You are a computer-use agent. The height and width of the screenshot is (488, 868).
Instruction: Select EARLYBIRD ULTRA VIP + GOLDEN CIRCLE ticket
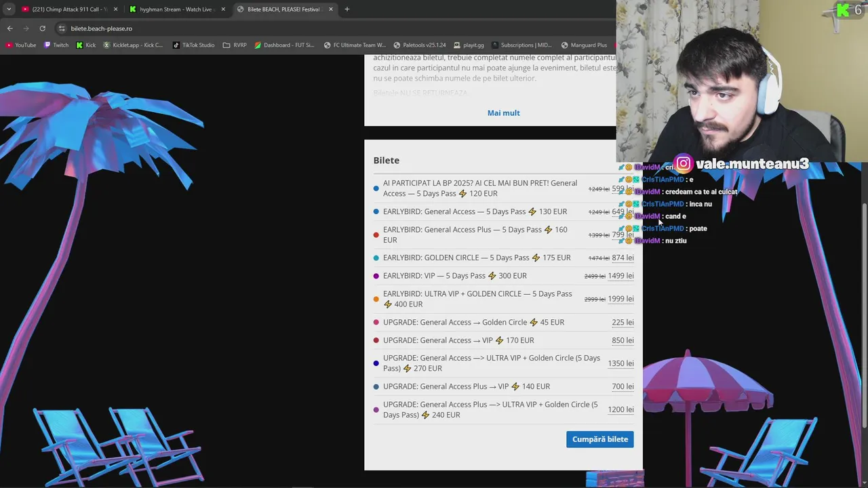(503, 299)
